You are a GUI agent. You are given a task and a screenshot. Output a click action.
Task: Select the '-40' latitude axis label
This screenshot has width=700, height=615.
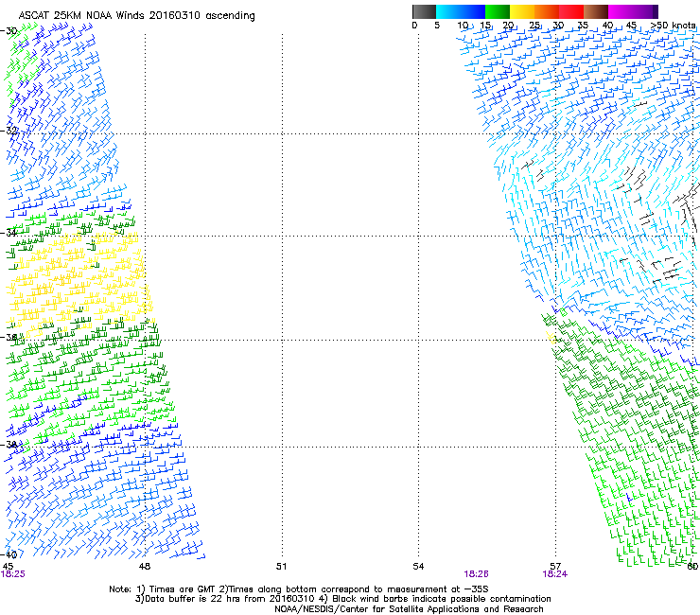(x=9, y=554)
